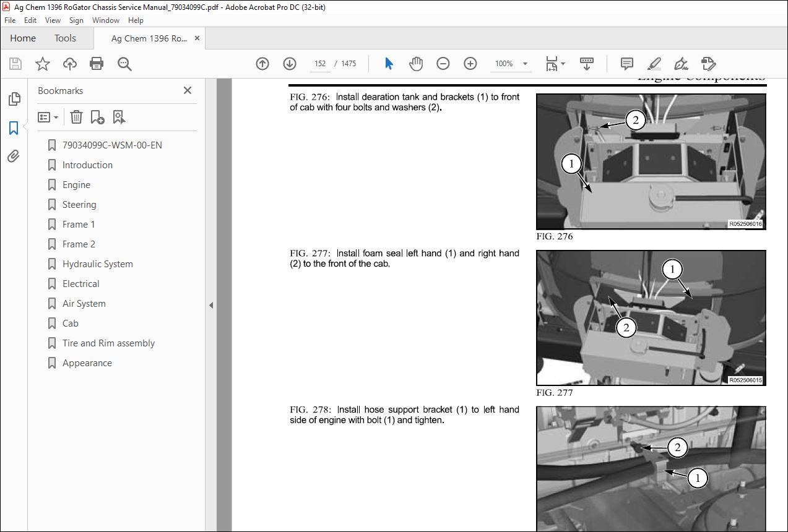Open the Appearance bookmark

click(x=87, y=363)
